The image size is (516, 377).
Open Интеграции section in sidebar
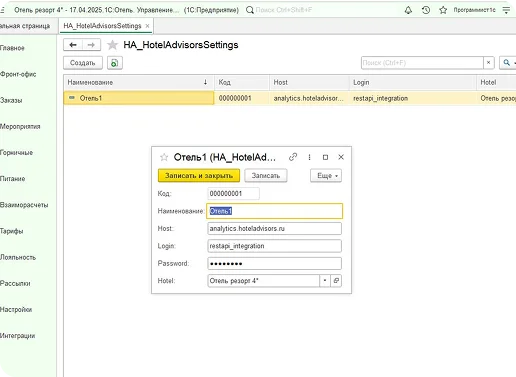(x=18, y=336)
